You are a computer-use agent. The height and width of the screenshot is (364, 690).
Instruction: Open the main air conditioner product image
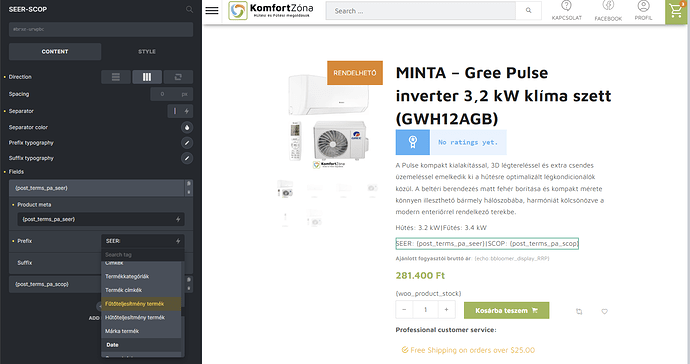(x=330, y=121)
